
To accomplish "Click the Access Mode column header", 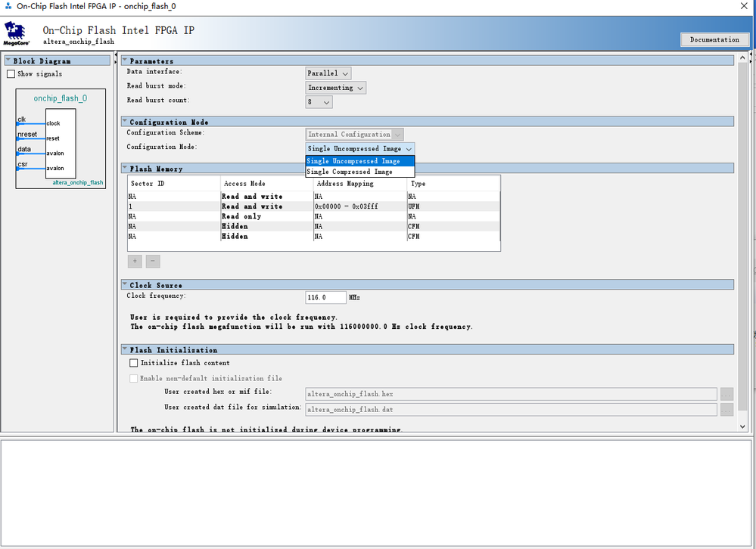I will tap(267, 184).
